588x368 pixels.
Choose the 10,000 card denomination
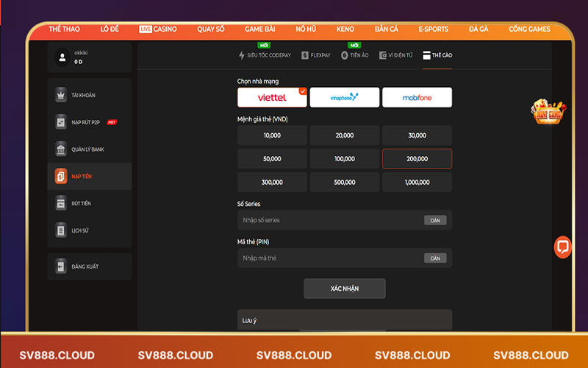[x=272, y=135]
